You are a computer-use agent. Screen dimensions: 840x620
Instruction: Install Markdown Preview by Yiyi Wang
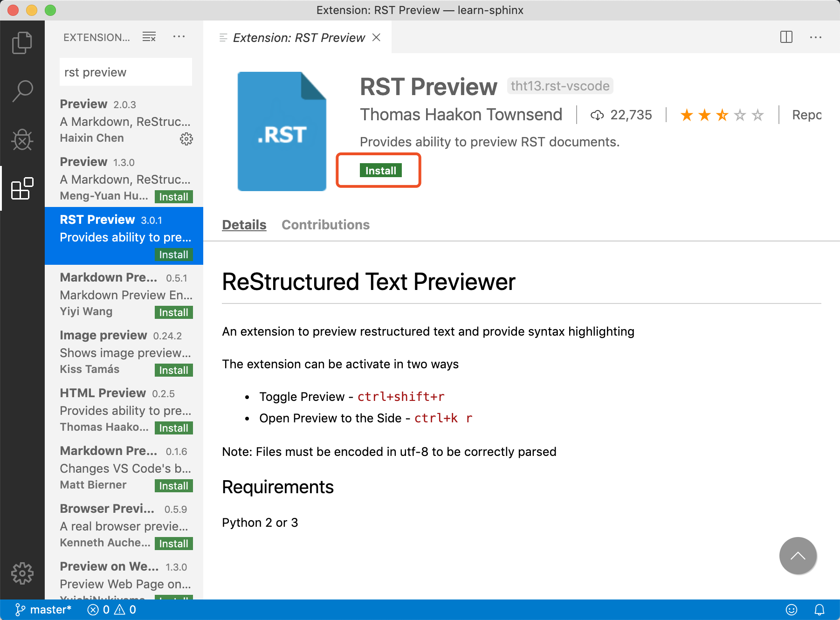173,312
